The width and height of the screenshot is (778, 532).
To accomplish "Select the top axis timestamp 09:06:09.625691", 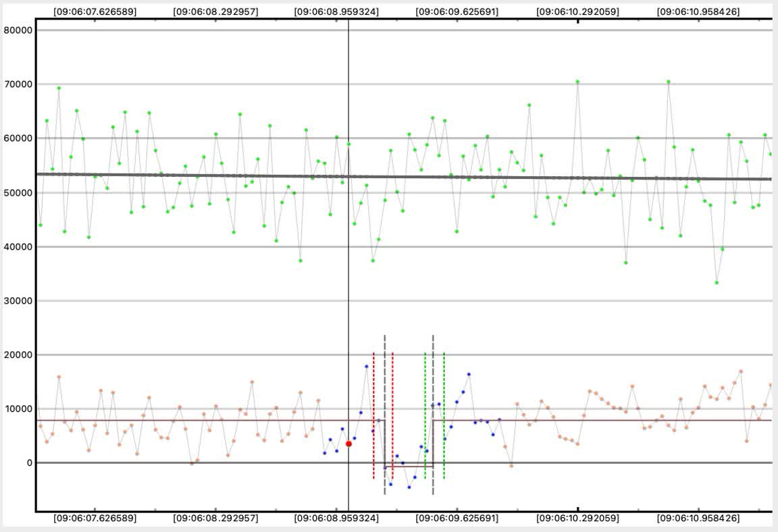I will [457, 11].
